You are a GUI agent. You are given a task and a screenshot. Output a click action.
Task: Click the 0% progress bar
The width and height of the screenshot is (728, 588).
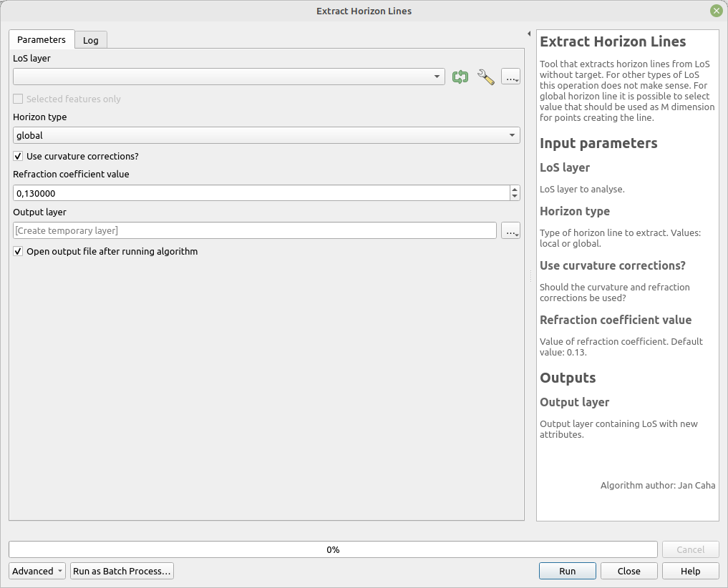(x=333, y=550)
